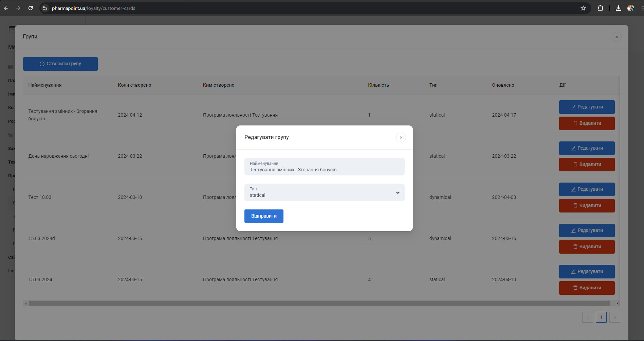This screenshot has height=341, width=644.
Task: Open browser downloads icon
Action: coord(618,8)
